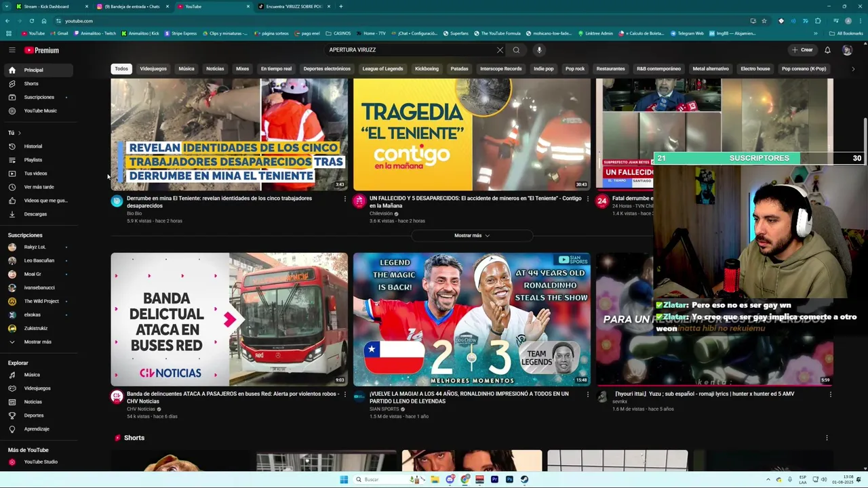Open the Windows Start menu
Viewport: 868px width, 488px height.
pyautogui.click(x=344, y=479)
